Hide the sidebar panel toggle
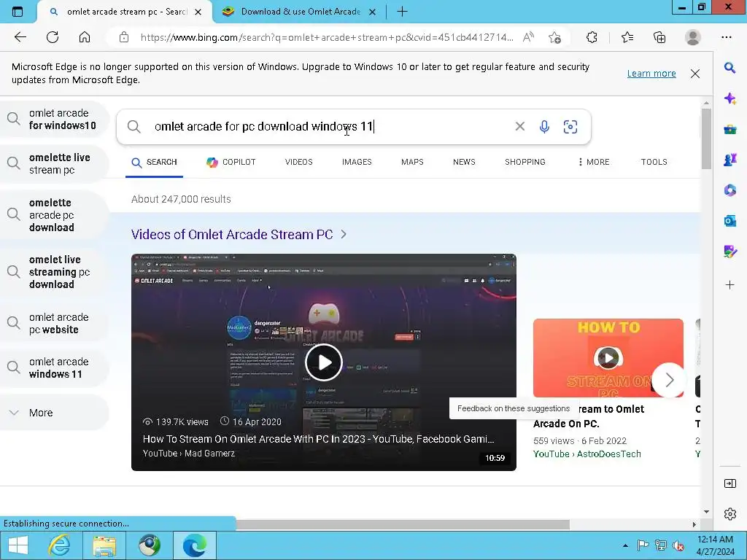747x560 pixels. tap(729, 483)
